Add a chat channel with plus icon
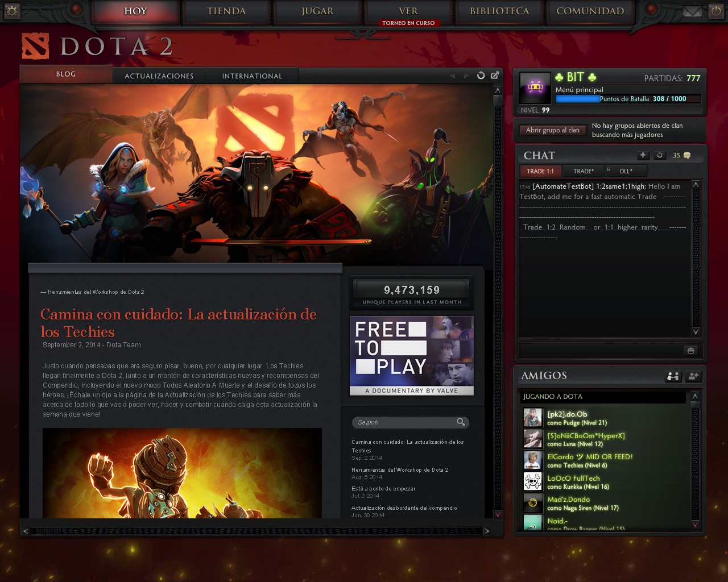Viewport: 728px width, 582px height. click(x=643, y=155)
